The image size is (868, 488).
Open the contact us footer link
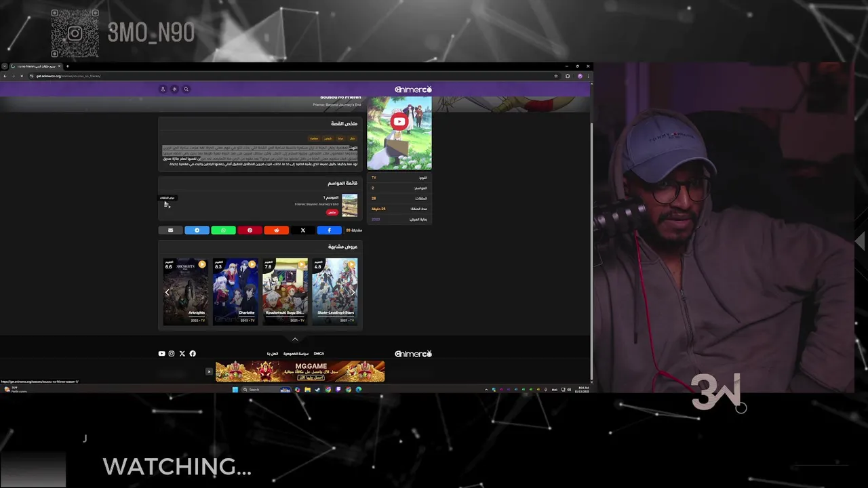(273, 354)
